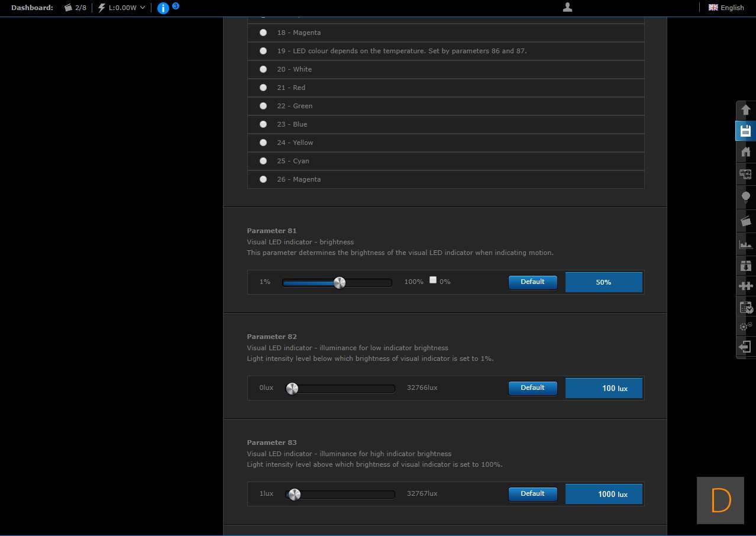
Task: Reset Parameter 83 with Default button
Action: click(x=532, y=494)
